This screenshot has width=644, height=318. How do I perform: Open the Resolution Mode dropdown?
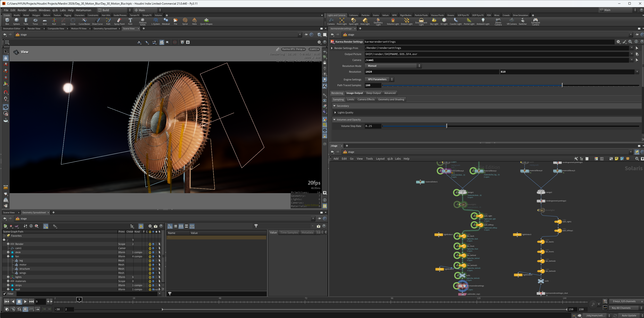click(x=393, y=66)
